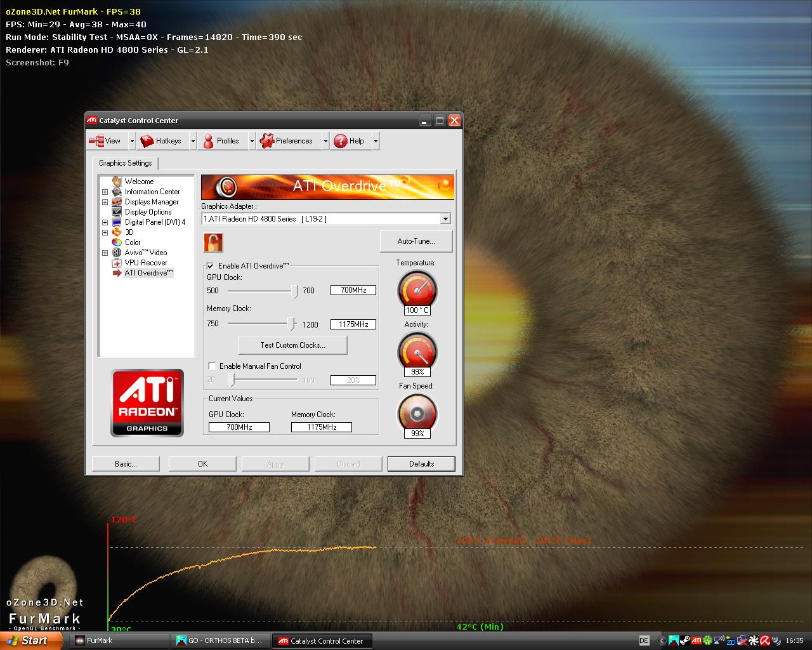Click the white fan tray icon
812x650 pixels.
coord(754,640)
